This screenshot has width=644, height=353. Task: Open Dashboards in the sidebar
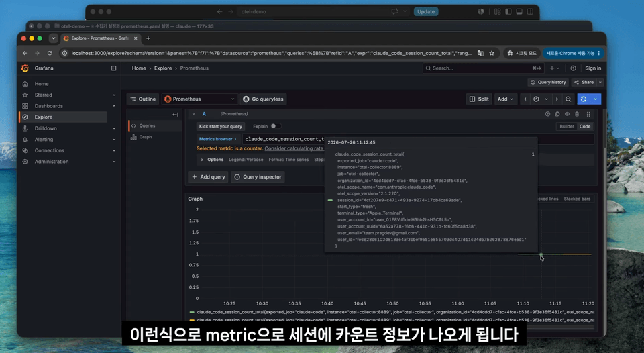(x=48, y=106)
